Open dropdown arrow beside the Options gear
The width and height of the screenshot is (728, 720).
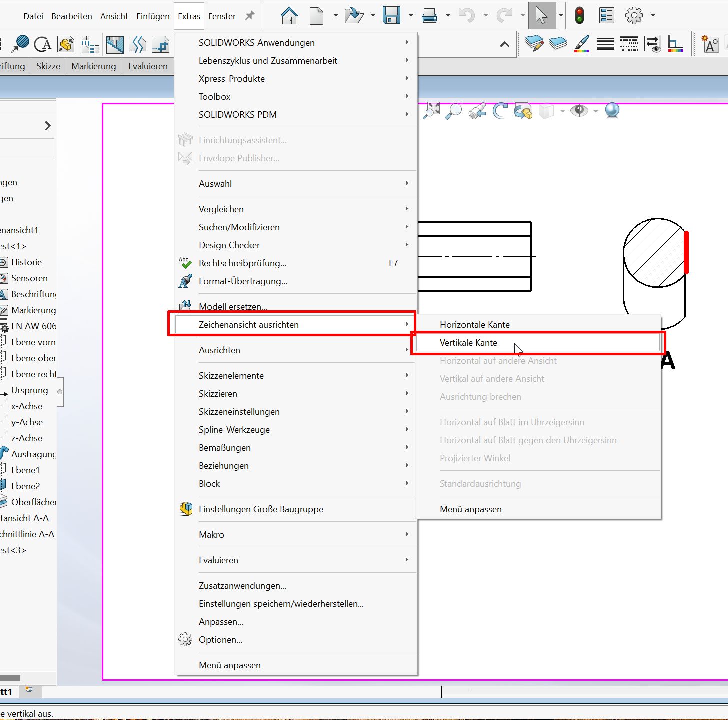point(653,16)
